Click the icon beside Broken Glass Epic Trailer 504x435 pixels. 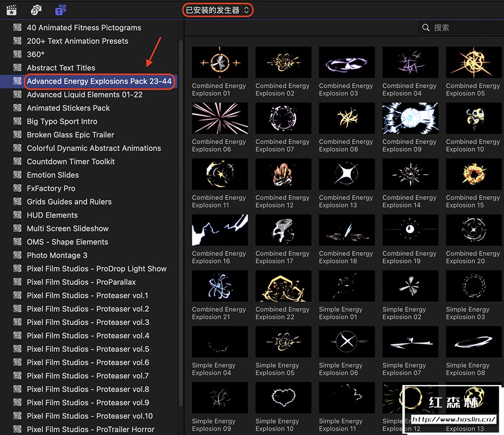point(17,134)
